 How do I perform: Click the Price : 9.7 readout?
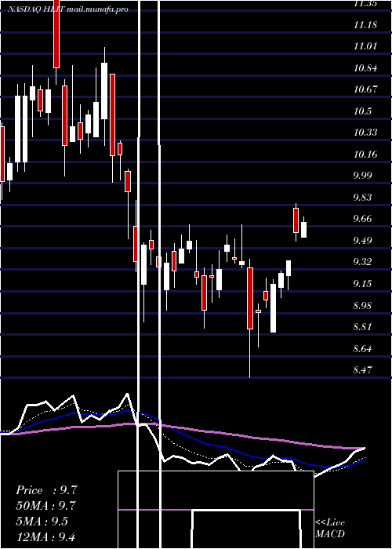click(x=46, y=490)
